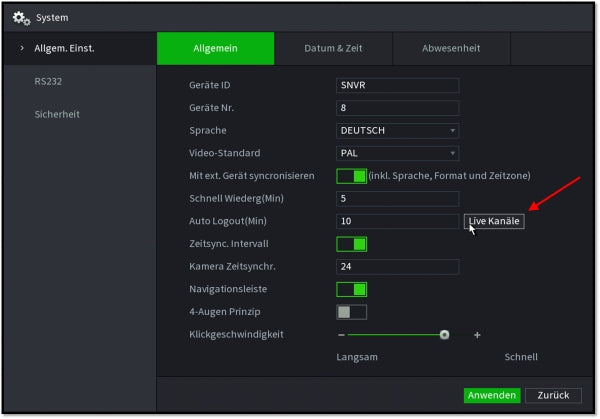Image resolution: width=600 pixels, height=419 pixels.
Task: Expand the Allgem. Einst. chevron arrow
Action: [22, 48]
